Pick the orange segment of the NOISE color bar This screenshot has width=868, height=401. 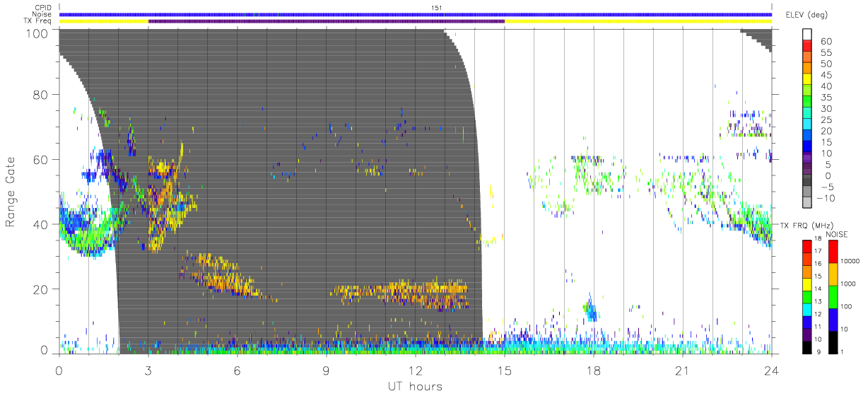point(832,273)
